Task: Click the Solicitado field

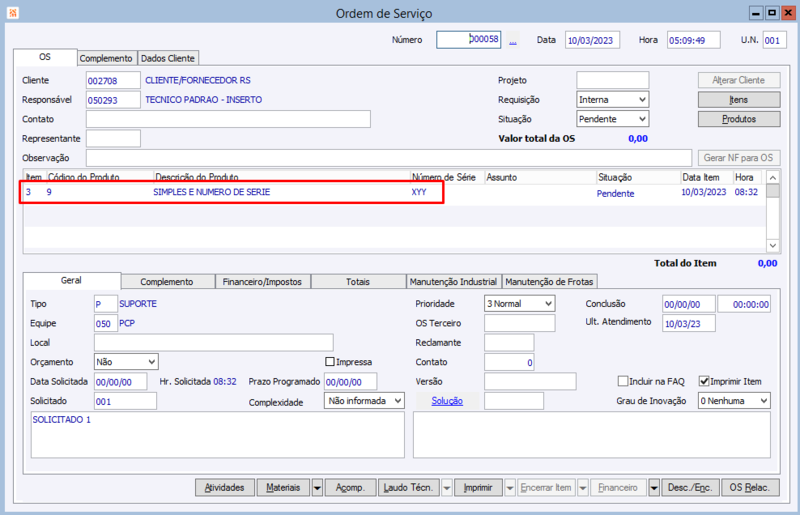Action: click(x=126, y=401)
